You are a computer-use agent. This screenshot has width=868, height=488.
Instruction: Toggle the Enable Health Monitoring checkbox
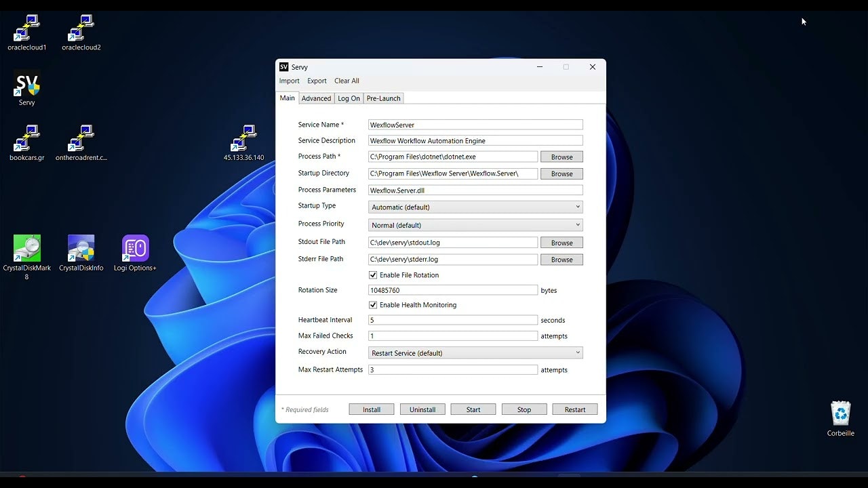click(373, 305)
